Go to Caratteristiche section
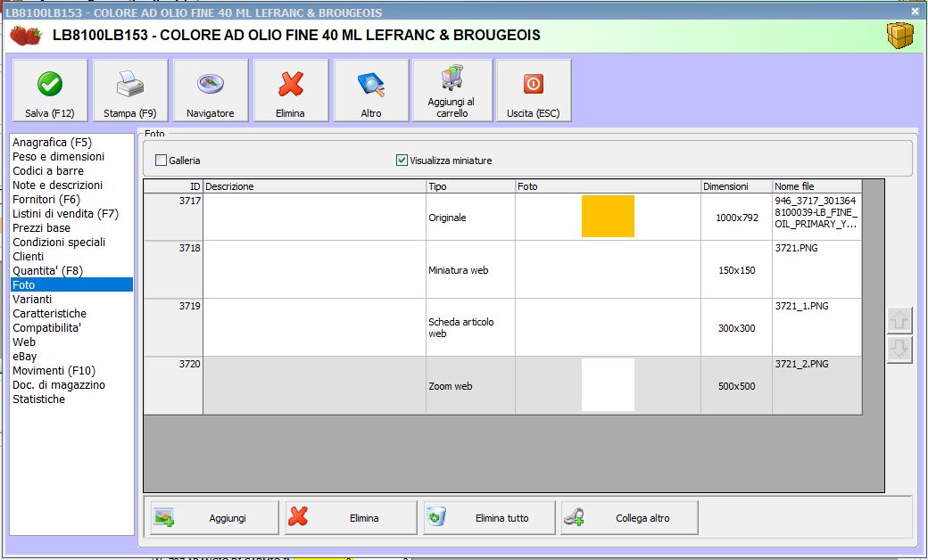 click(49, 313)
